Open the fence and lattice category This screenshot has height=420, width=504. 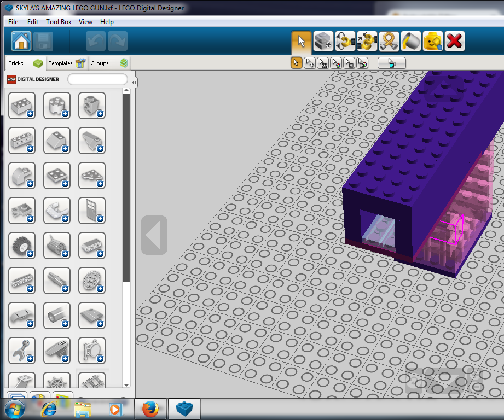pyautogui.click(x=92, y=351)
